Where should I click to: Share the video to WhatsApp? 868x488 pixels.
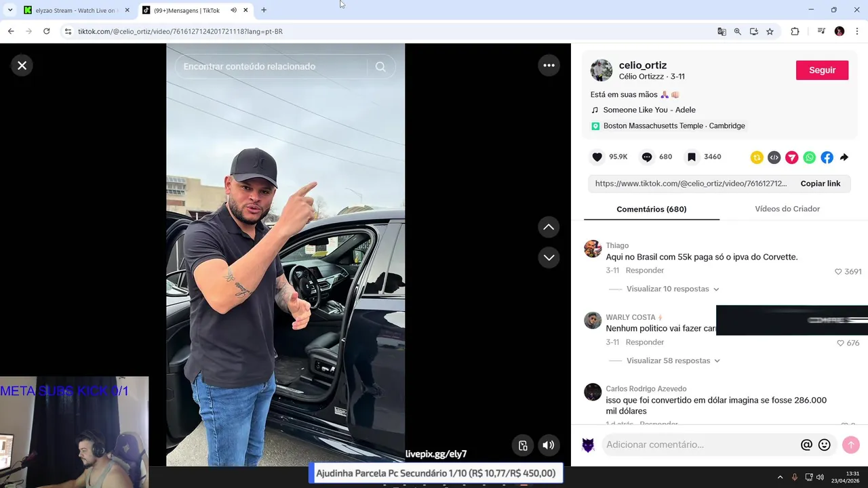point(810,157)
